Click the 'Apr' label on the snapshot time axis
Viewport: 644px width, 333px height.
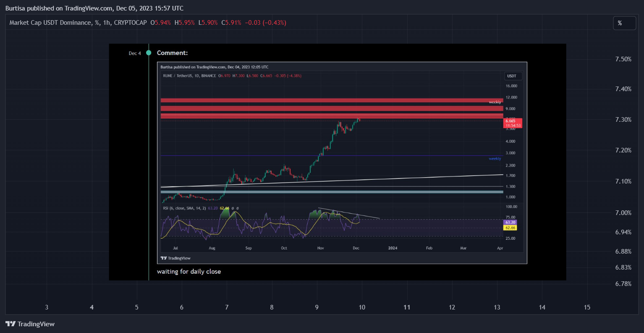(x=500, y=248)
